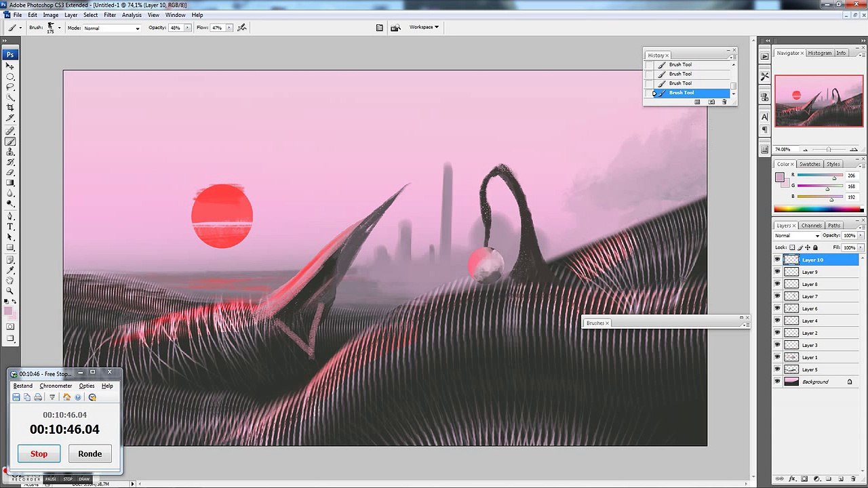Viewport: 868px width, 488px height.
Task: Open the Filter menu
Action: pyautogui.click(x=110, y=15)
